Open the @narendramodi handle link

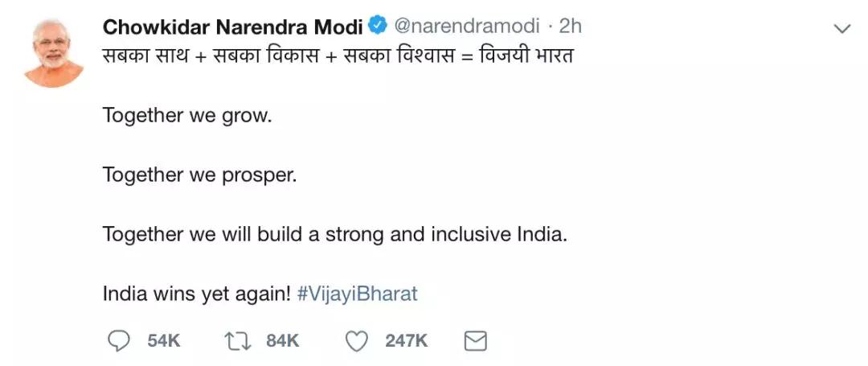click(x=466, y=27)
